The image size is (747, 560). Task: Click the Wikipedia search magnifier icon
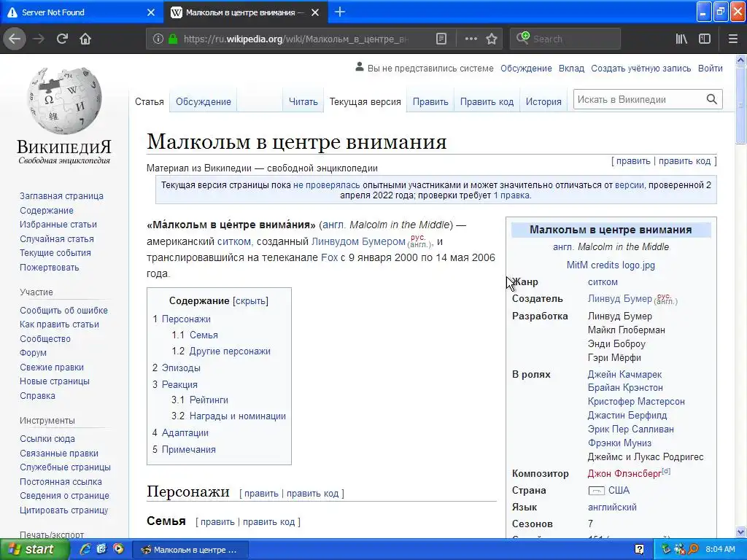coord(712,99)
